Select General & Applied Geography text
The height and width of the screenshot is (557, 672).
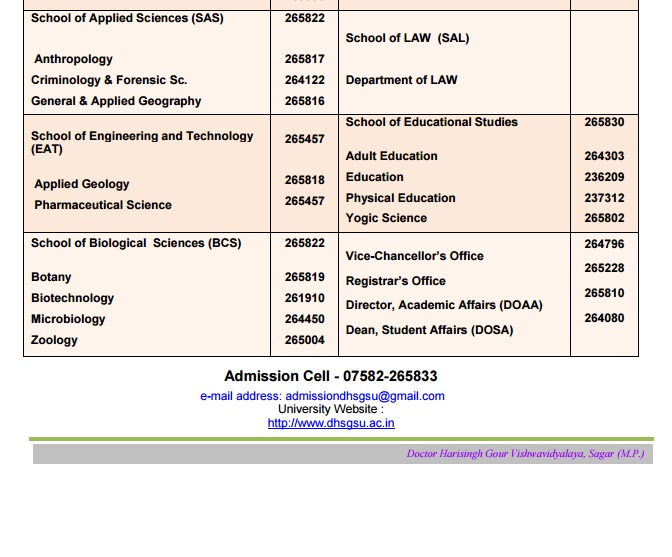116,101
